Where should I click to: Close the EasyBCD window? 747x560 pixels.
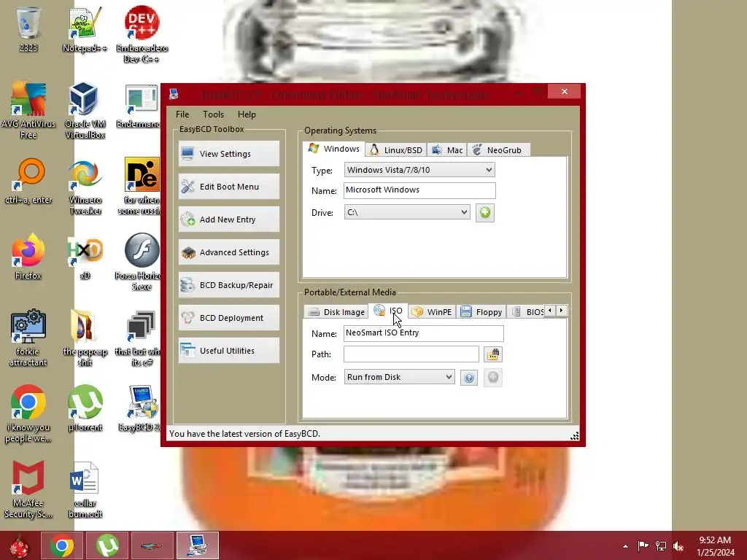564,91
